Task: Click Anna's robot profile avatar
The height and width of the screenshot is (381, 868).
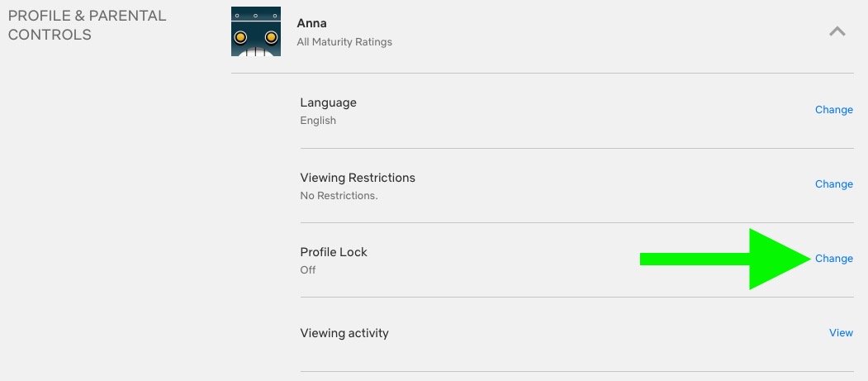Action: click(256, 31)
